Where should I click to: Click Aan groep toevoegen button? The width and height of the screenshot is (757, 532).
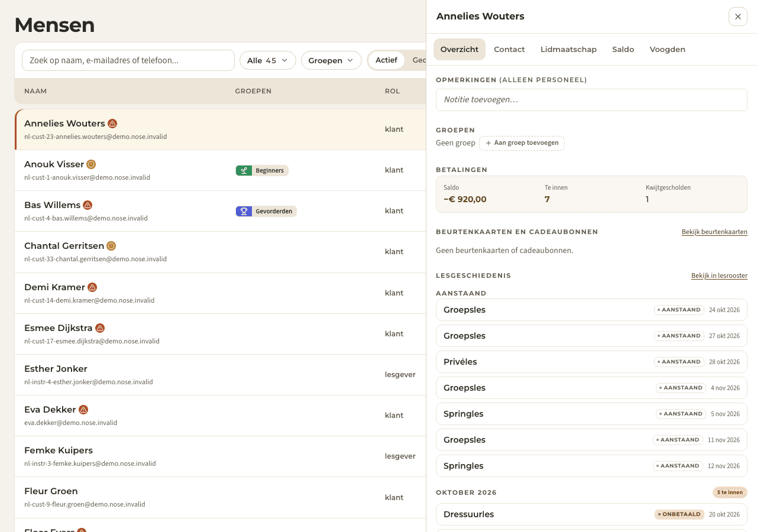[x=522, y=143]
